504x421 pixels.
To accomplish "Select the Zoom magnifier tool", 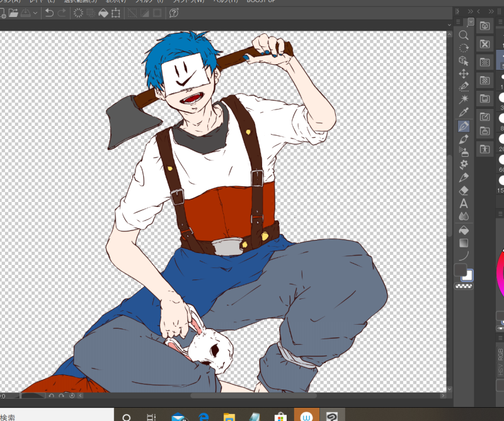I will click(464, 35).
